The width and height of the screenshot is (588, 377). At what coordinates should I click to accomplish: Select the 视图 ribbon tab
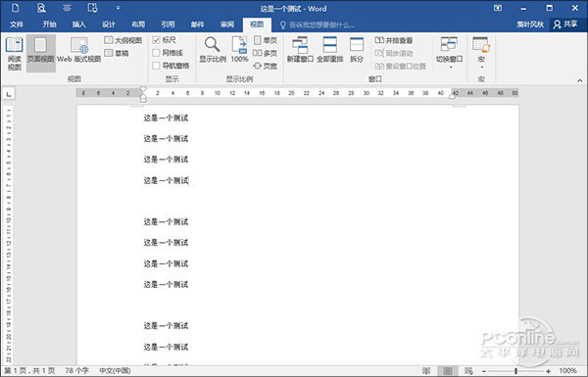(x=257, y=24)
